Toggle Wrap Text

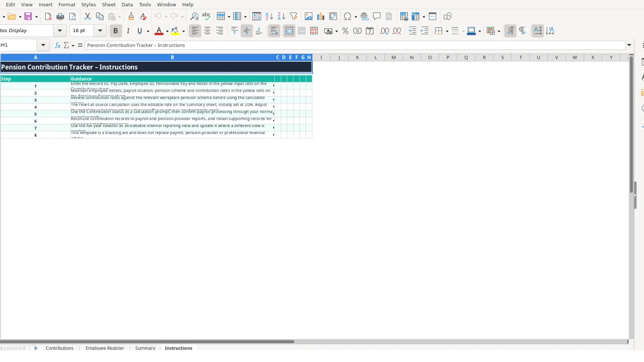274,31
